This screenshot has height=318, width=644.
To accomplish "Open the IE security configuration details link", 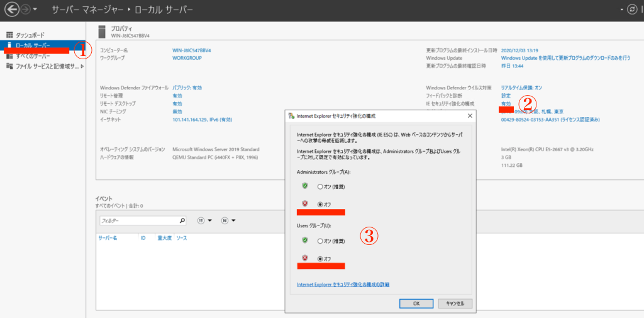I will (343, 285).
